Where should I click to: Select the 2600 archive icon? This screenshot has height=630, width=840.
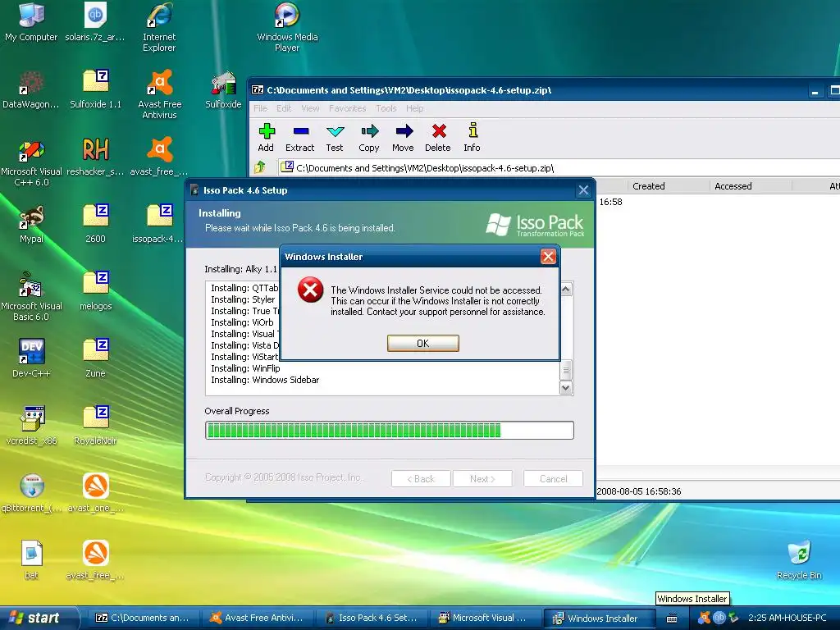coord(96,224)
